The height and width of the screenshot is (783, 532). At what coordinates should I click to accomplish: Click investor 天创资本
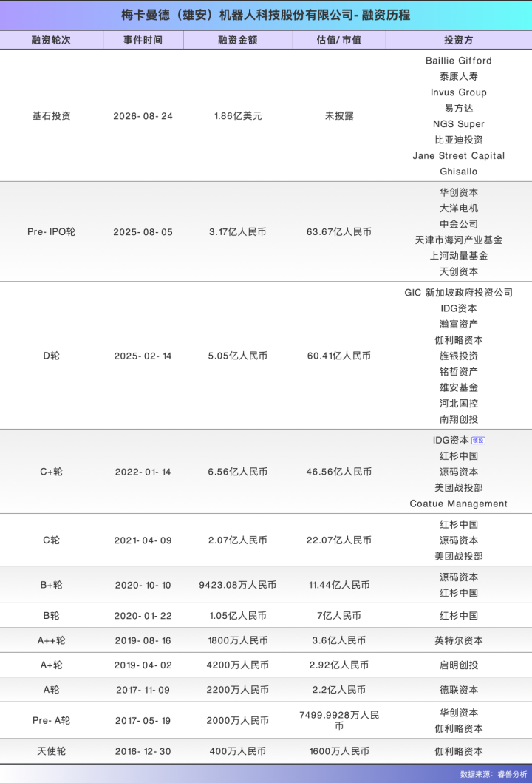(459, 271)
